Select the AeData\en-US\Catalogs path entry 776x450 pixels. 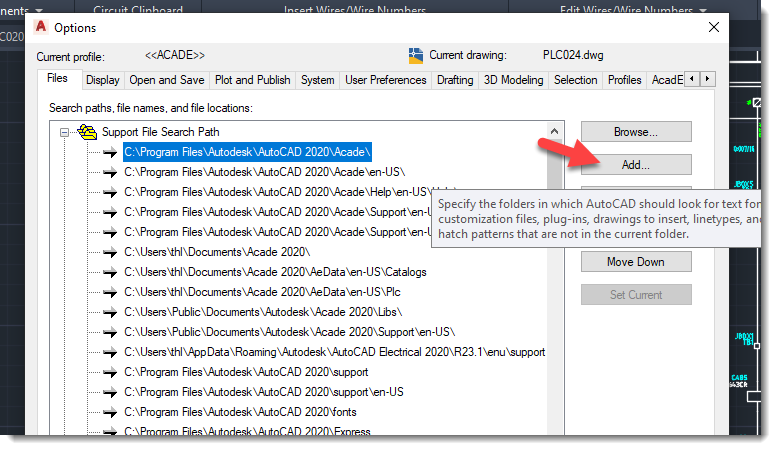[275, 272]
